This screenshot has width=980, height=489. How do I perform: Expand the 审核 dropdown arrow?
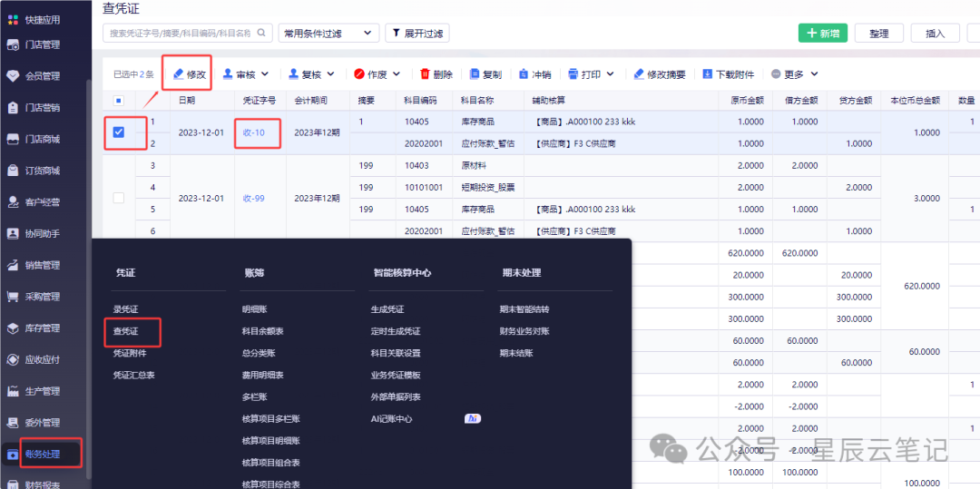pyautogui.click(x=264, y=74)
